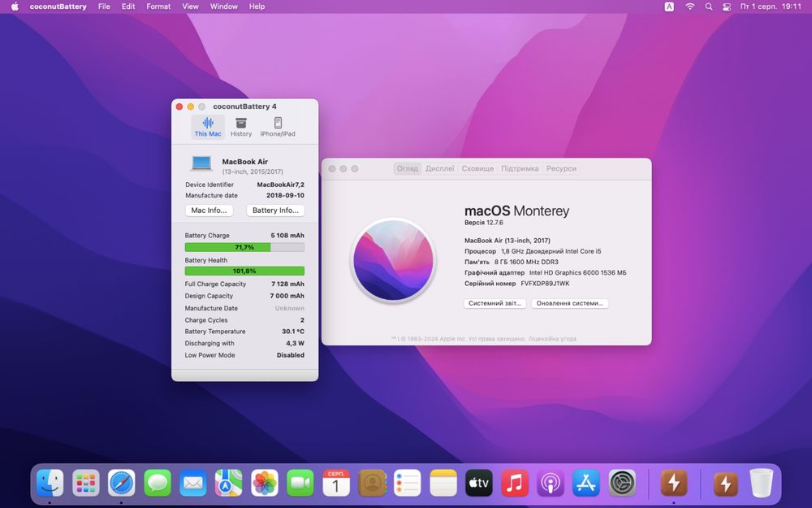Screen dimensions: 812x508
Task: Open Finder from the Dock
Action: click(x=50, y=483)
